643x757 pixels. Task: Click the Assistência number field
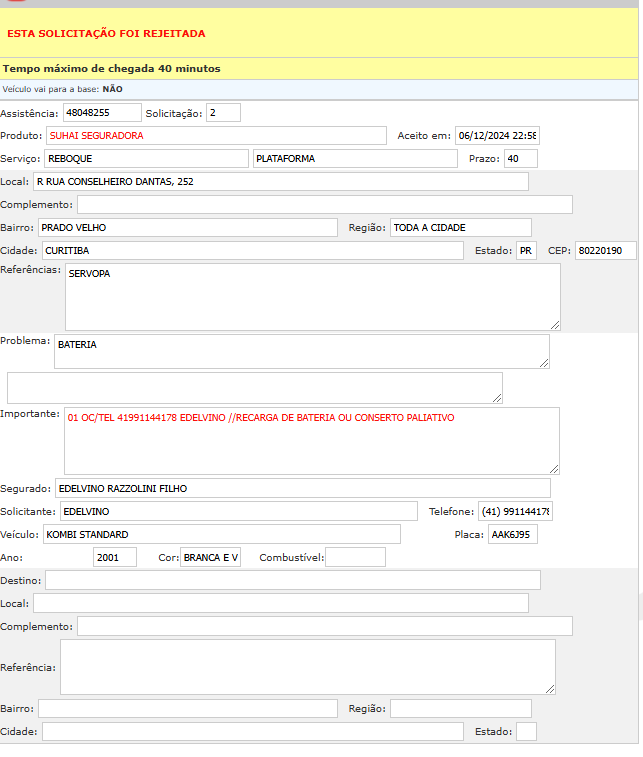pos(101,113)
